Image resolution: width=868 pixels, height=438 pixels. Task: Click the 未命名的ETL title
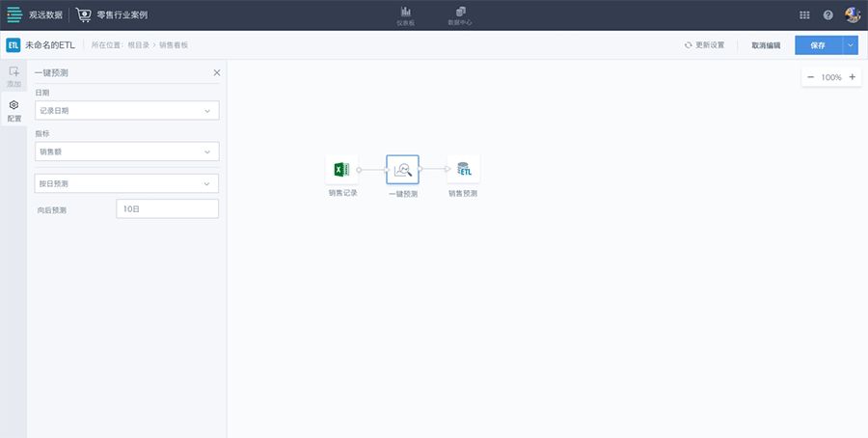point(50,45)
